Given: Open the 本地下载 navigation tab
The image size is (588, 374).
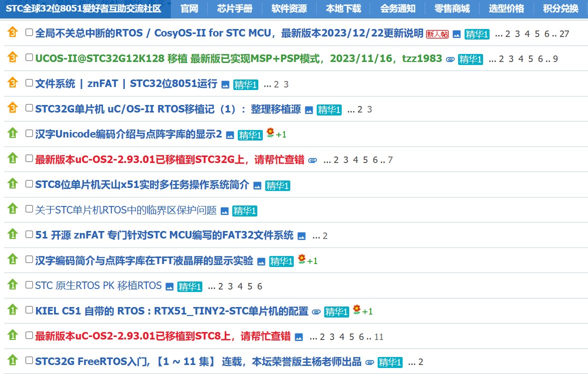Looking at the screenshot, I should (x=344, y=8).
